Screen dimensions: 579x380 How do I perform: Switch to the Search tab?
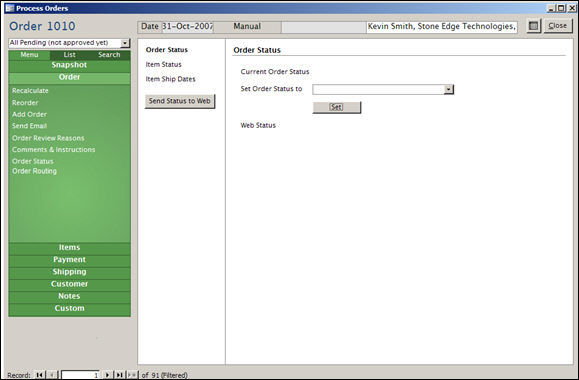[x=109, y=55]
